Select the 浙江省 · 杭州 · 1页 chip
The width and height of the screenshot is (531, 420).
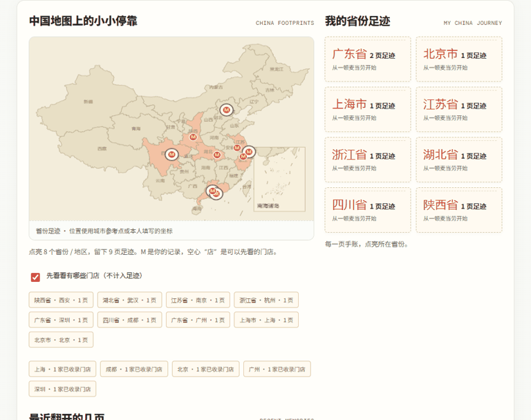(x=266, y=300)
